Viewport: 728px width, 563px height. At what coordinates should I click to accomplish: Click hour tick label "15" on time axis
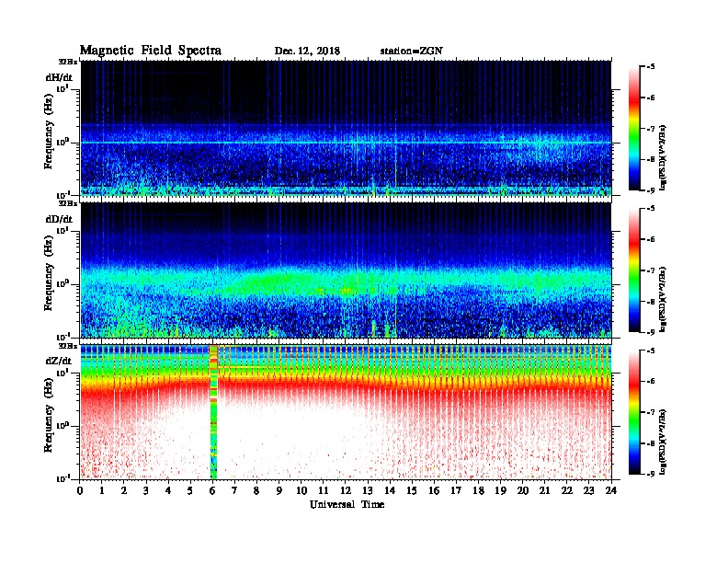[412, 491]
